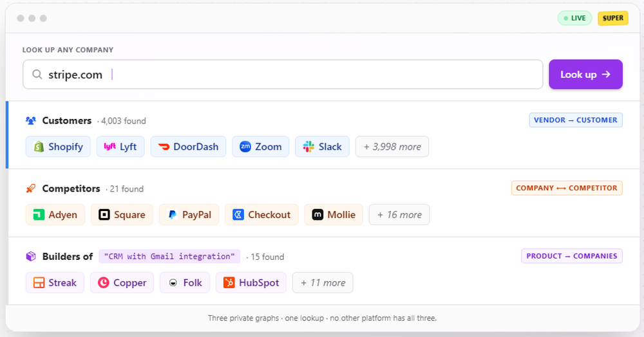Viewport: 644px width, 337px height.
Task: Open the Folk builder name
Action: point(193,283)
